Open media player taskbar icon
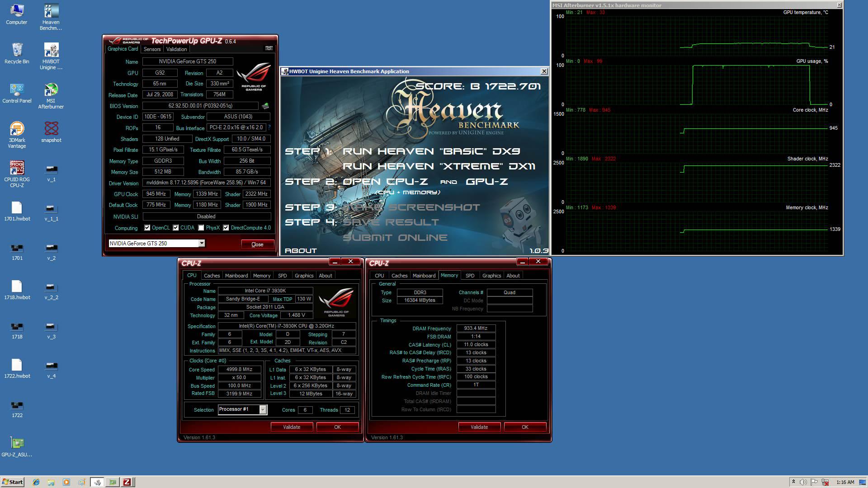The height and width of the screenshot is (488, 868). pos(66,482)
